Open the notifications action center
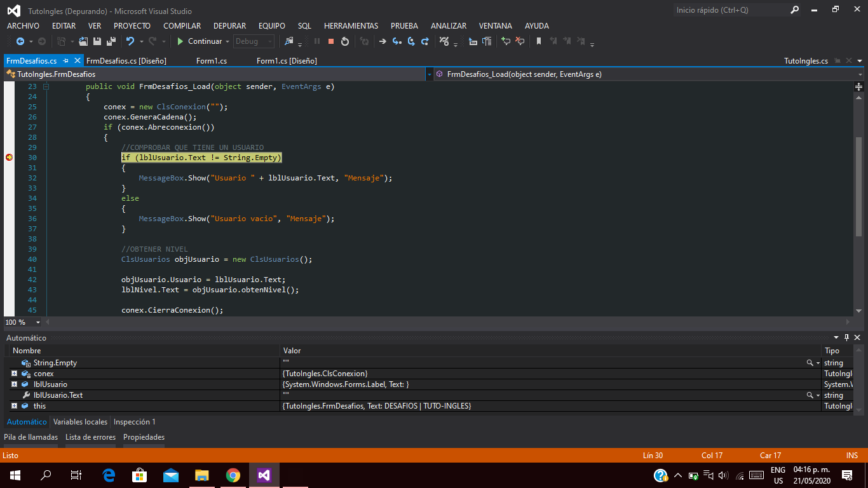868x488 pixels. 846,475
